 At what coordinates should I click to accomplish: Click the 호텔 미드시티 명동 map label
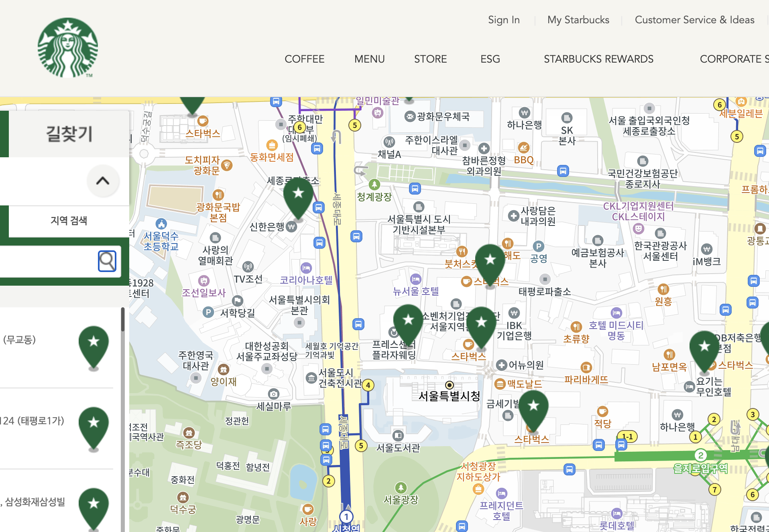pyautogui.click(x=616, y=330)
